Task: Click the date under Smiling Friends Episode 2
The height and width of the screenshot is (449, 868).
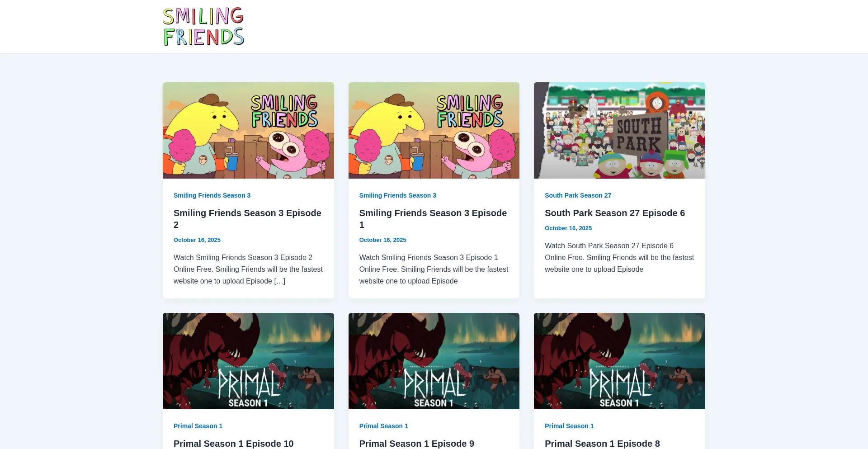Action: pos(197,240)
